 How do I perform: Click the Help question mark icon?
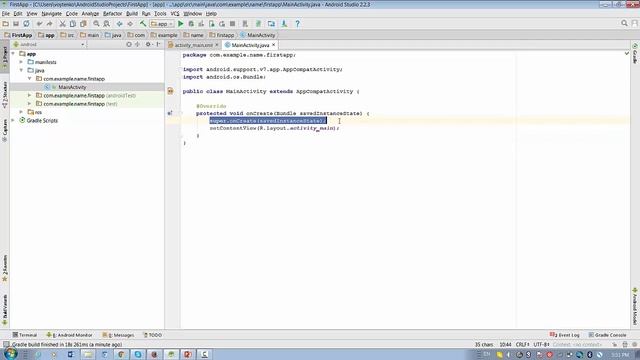(297, 24)
